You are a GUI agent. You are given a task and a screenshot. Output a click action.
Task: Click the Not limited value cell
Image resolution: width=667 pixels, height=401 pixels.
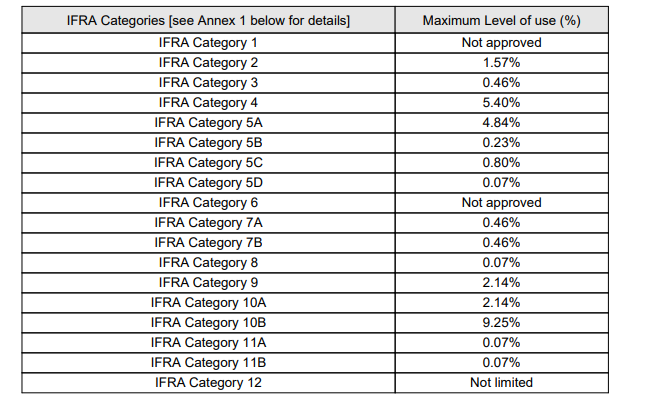pyautogui.click(x=501, y=383)
